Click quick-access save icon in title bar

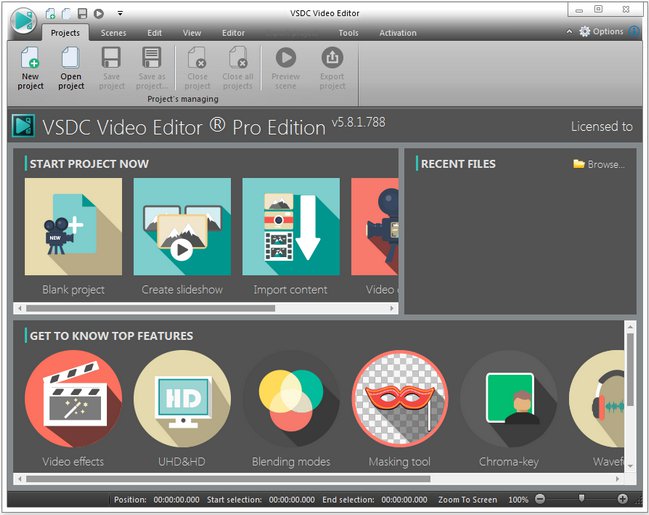pyautogui.click(x=83, y=14)
